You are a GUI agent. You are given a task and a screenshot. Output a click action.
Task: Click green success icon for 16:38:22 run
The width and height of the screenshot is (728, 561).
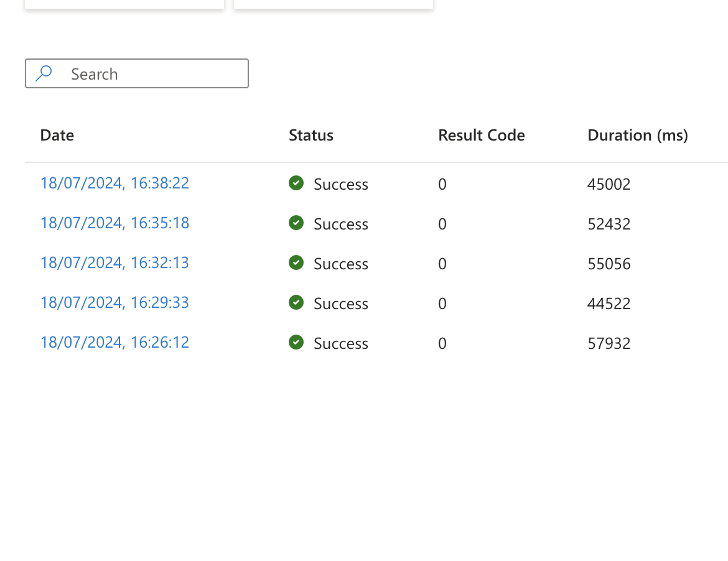[296, 183]
